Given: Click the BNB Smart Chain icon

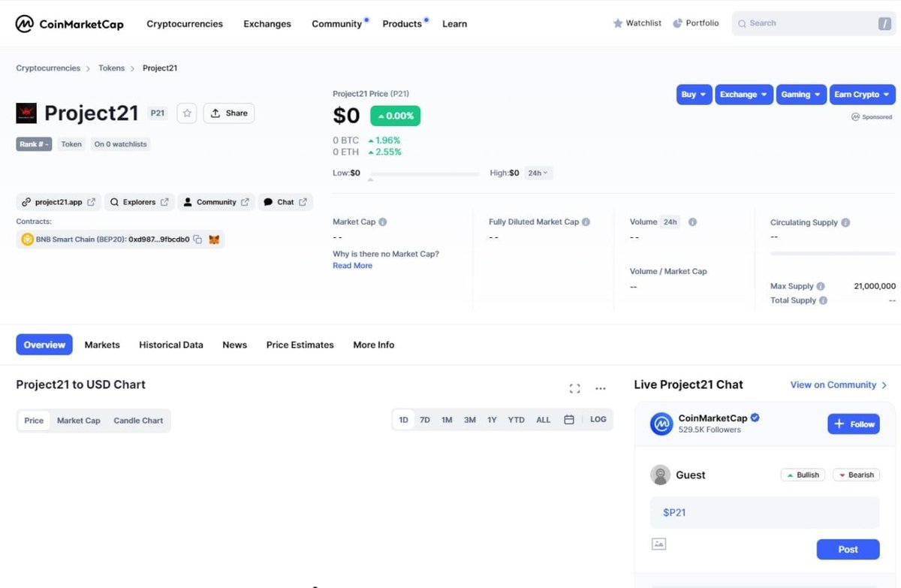Looking at the screenshot, I should (28, 240).
